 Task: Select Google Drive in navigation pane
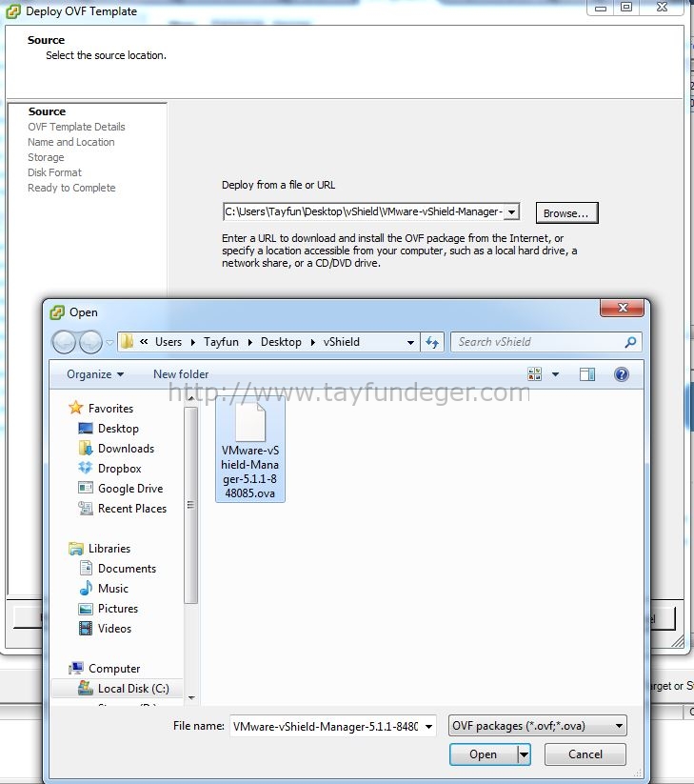coord(130,489)
